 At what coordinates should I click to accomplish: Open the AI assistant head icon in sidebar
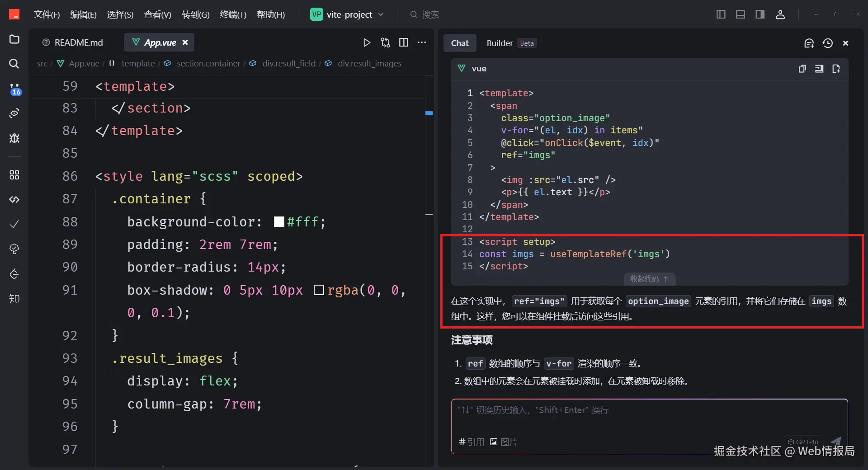[14, 249]
